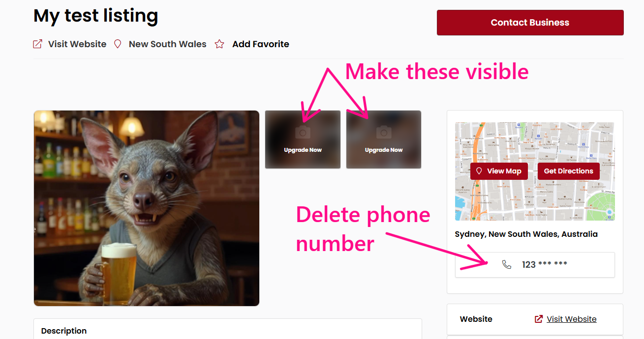
Task: Reveal the masked phone number 123 *** ***
Action: (545, 264)
